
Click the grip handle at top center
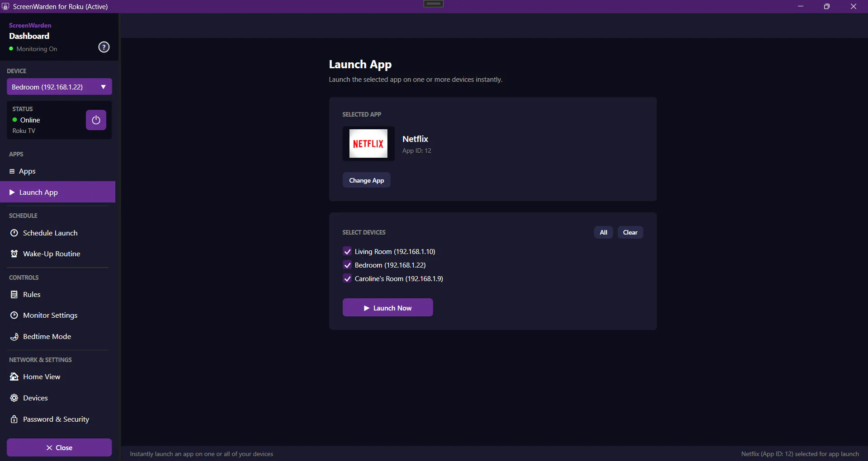point(434,4)
